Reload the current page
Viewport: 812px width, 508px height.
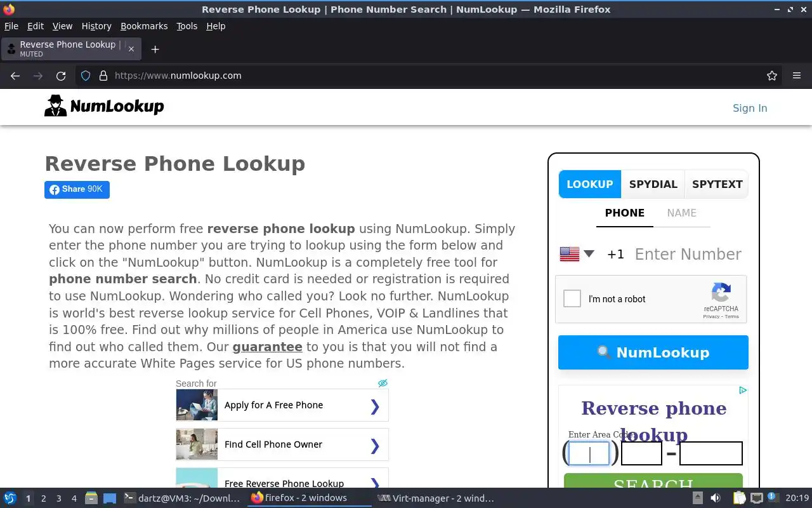click(x=61, y=76)
